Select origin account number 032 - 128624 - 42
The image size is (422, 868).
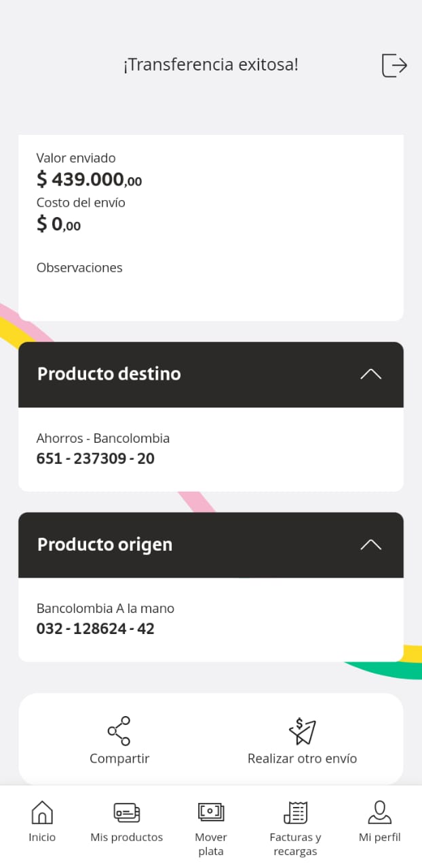[x=96, y=629]
